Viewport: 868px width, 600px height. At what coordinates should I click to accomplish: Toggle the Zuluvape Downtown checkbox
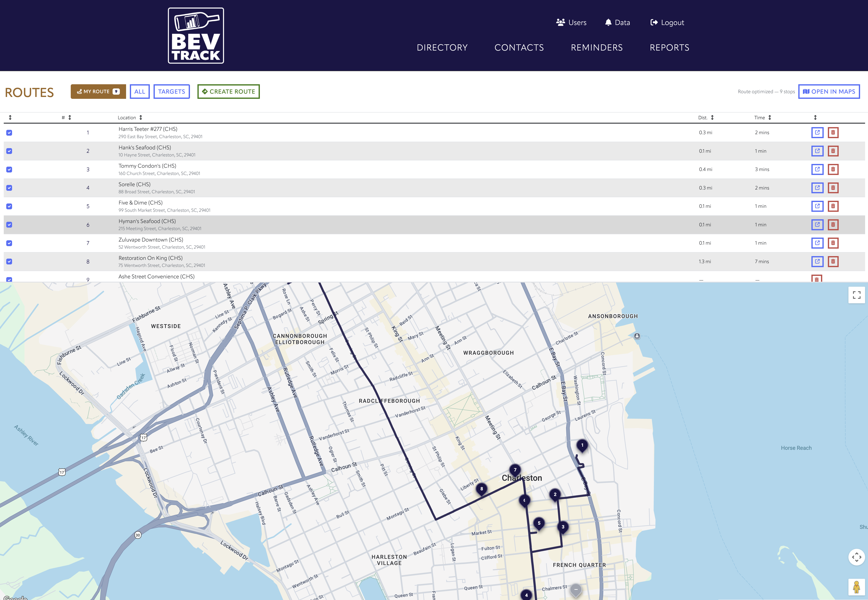point(9,243)
